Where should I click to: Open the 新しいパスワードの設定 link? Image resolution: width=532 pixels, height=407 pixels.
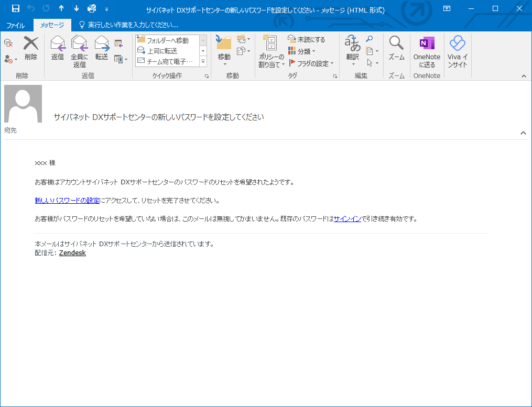point(67,201)
